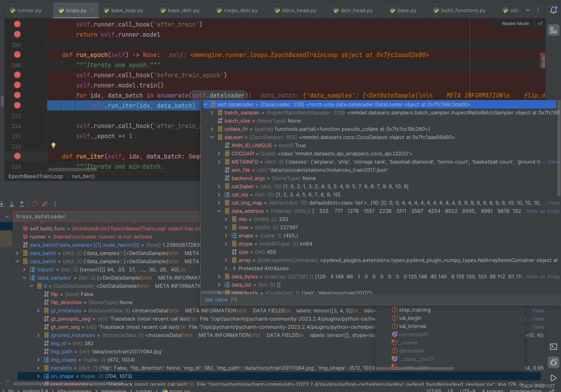The width and height of the screenshot is (561, 392).
Task: Toggle breakpoint on def run_iter line
Action: 17,156
